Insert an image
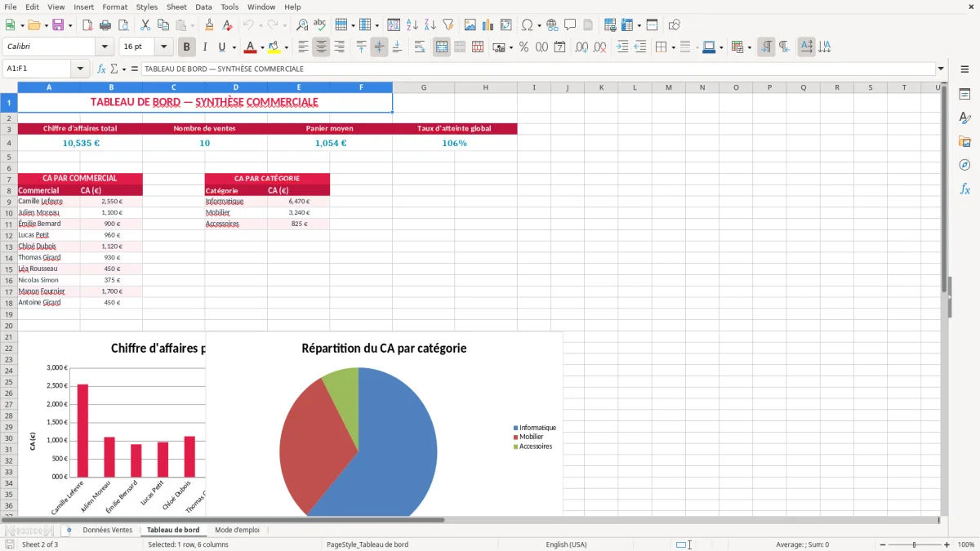Screen dimensions: 980x551 [x=470, y=24]
